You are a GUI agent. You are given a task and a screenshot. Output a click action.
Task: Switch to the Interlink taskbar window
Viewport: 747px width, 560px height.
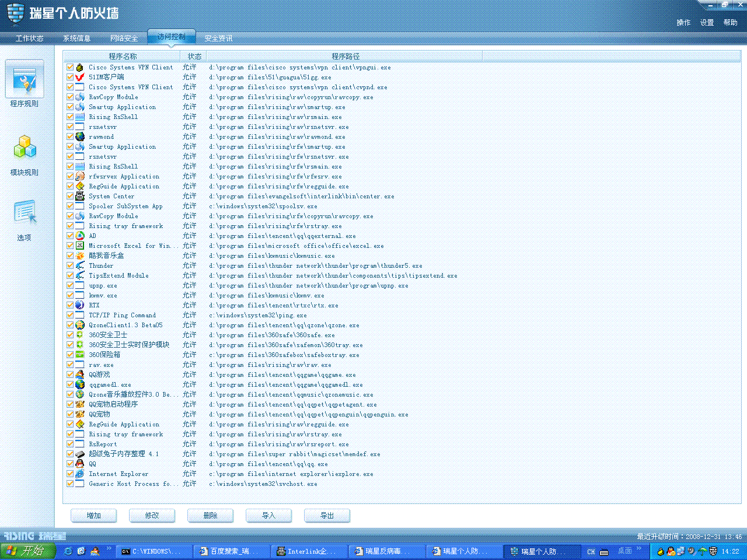pyautogui.click(x=309, y=551)
